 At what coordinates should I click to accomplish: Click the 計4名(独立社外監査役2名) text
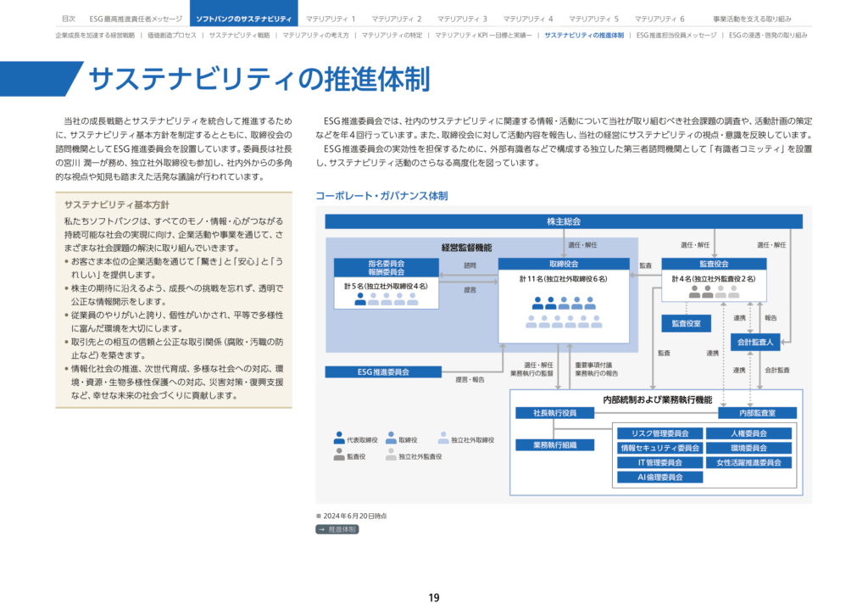(x=714, y=279)
